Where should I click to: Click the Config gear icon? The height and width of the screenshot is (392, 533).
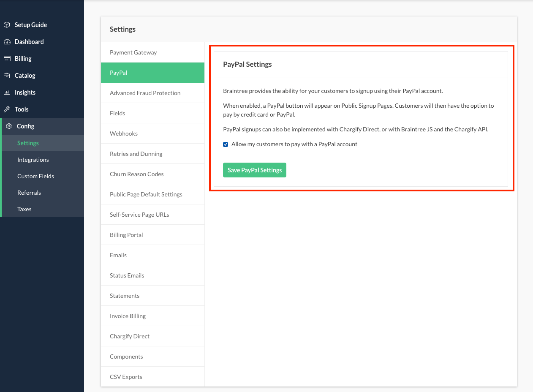click(x=9, y=126)
